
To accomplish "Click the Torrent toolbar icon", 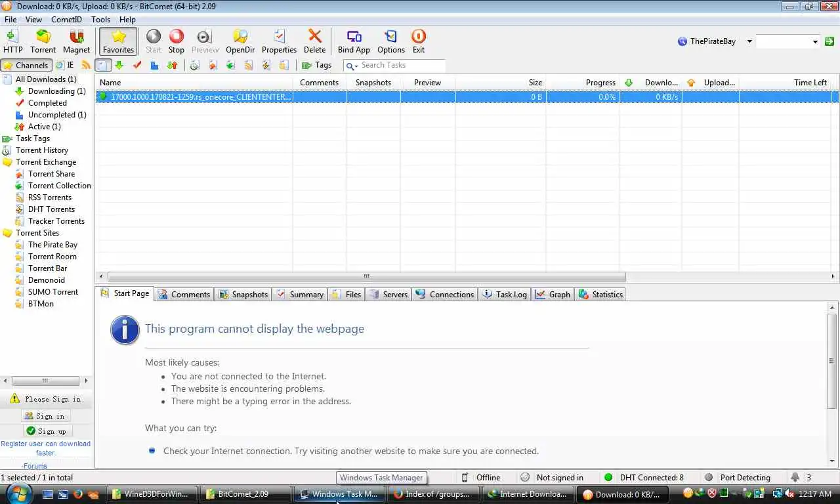I will tap(43, 41).
